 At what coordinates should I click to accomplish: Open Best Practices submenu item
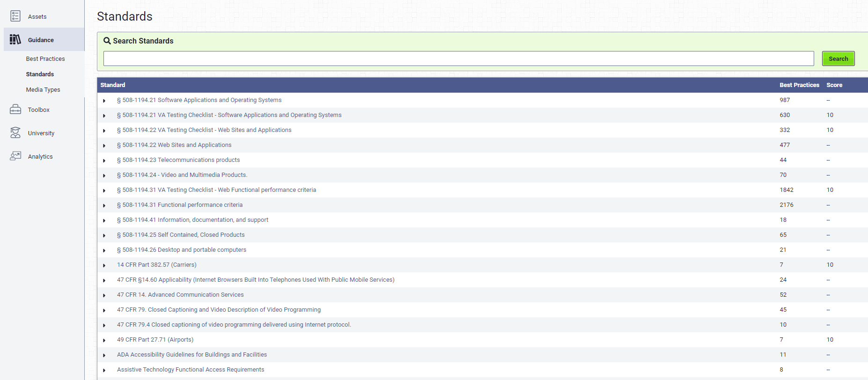(x=45, y=58)
